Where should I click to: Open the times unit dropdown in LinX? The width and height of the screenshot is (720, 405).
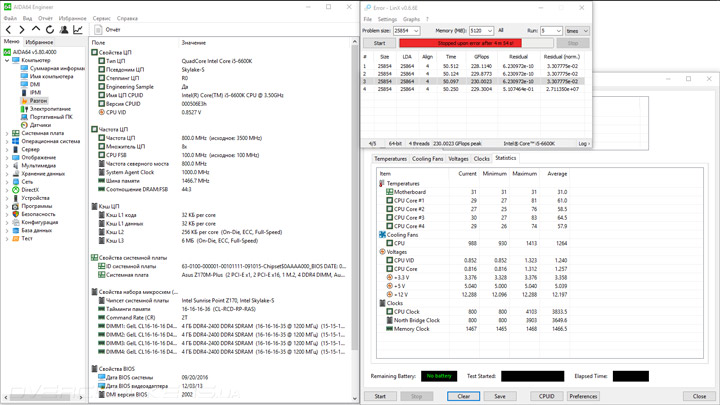click(577, 31)
